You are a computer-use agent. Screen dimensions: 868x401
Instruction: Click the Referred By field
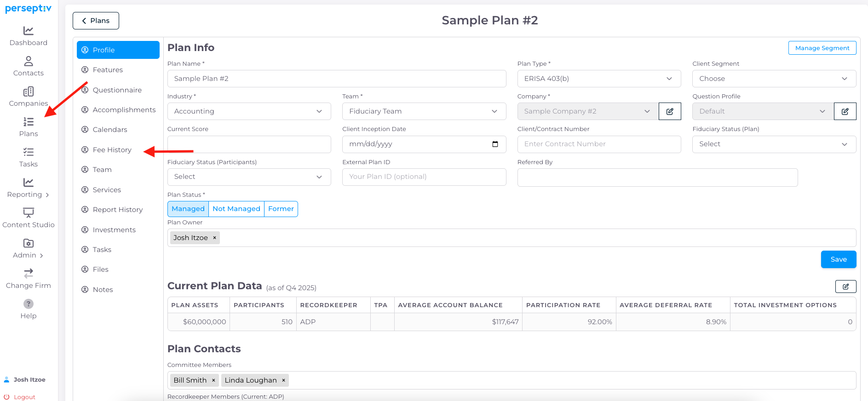pyautogui.click(x=657, y=178)
